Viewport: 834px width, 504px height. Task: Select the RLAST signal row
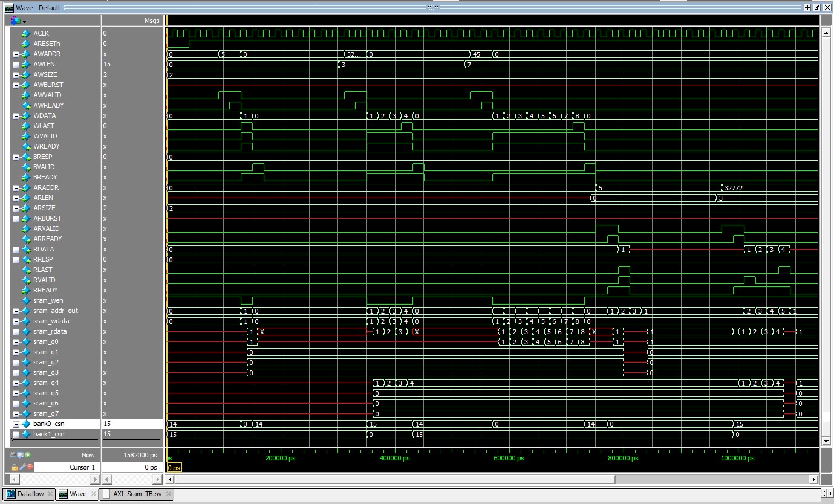point(56,270)
